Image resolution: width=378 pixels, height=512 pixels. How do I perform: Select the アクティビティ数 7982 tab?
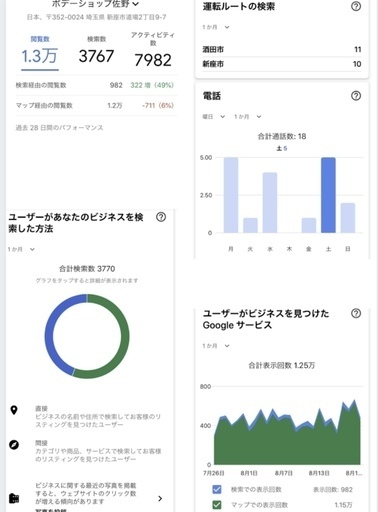pos(153,50)
